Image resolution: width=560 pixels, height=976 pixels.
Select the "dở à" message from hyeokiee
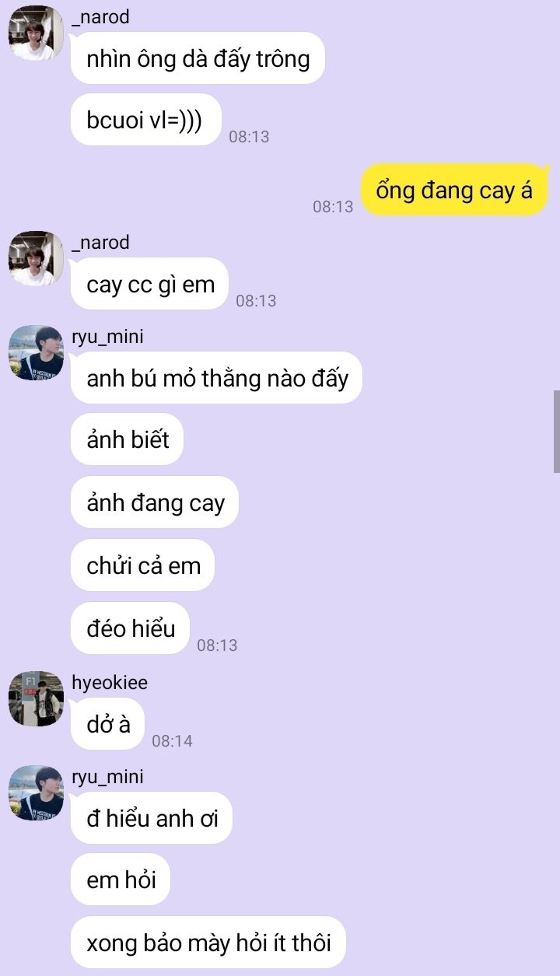point(108,724)
